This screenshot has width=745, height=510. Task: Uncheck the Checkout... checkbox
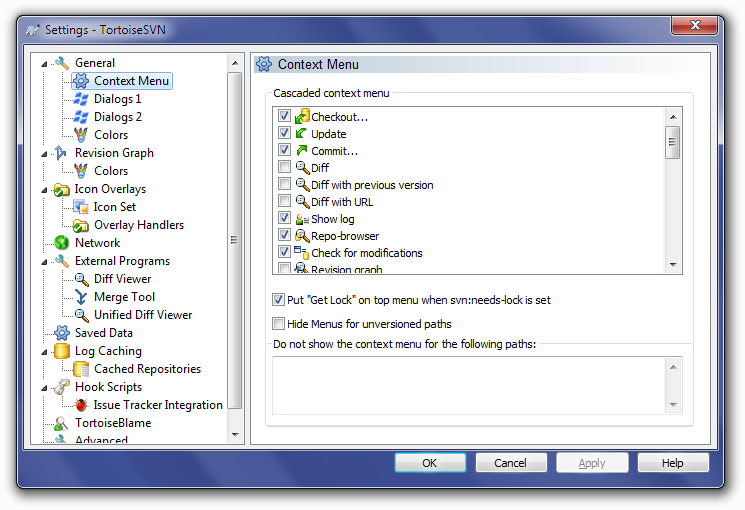coord(284,115)
